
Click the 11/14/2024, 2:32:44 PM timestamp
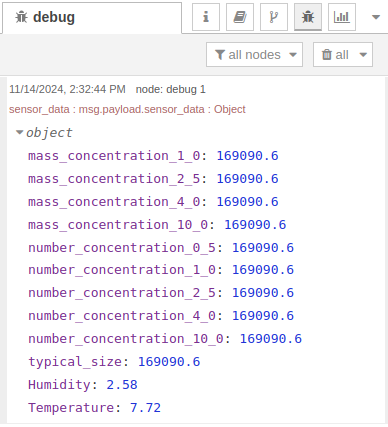67,89
